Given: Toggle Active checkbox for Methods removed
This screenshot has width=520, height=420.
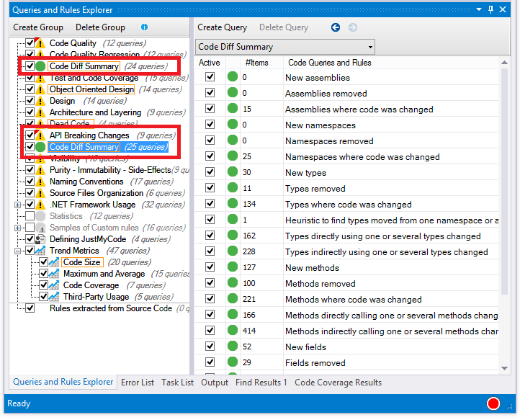Looking at the screenshot, I should tap(210, 283).
